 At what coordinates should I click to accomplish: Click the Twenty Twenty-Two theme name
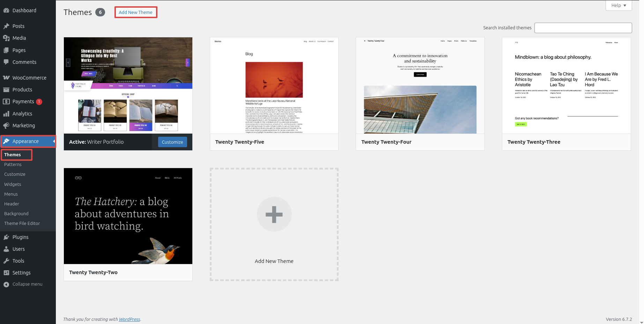tap(93, 272)
